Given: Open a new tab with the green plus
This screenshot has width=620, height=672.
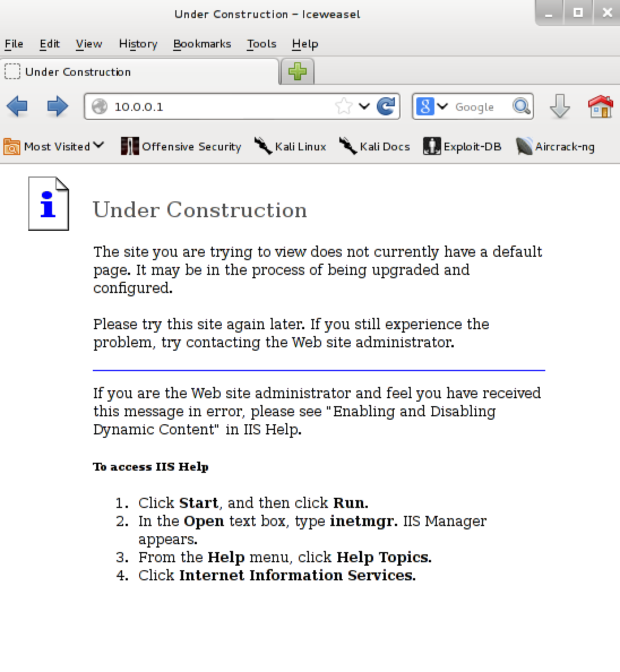Looking at the screenshot, I should 298,72.
